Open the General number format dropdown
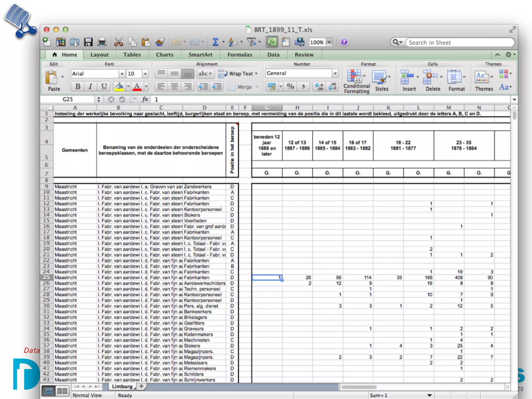This screenshot has width=532, height=399. click(335, 74)
